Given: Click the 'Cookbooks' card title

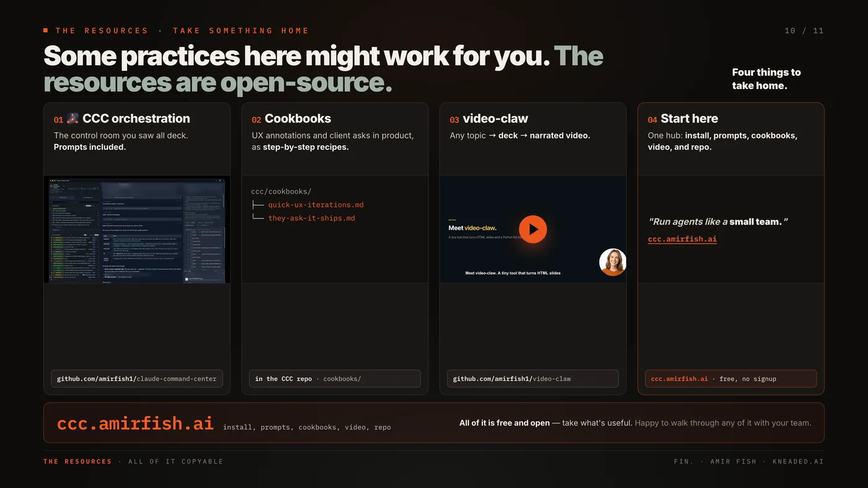Looking at the screenshot, I should coord(298,118).
